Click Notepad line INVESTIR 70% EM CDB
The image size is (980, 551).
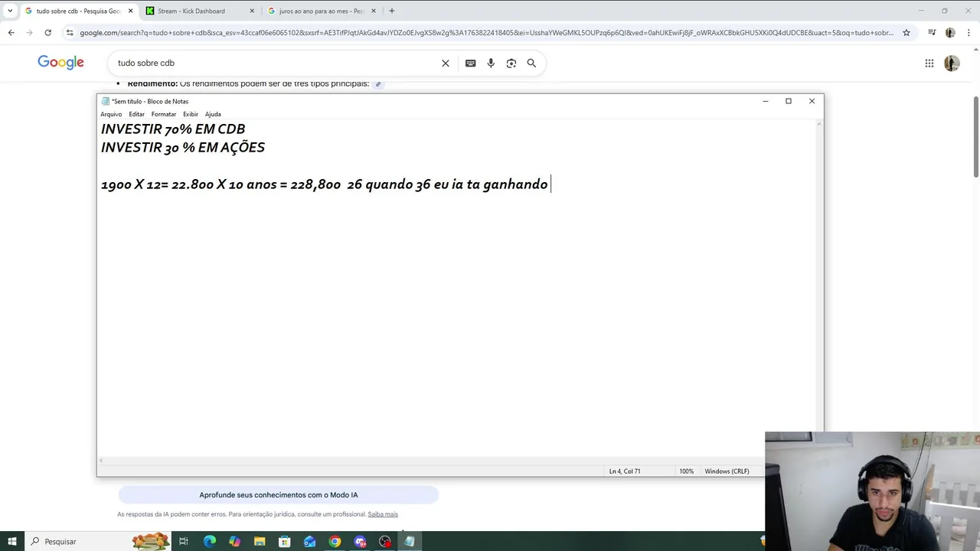(173, 129)
